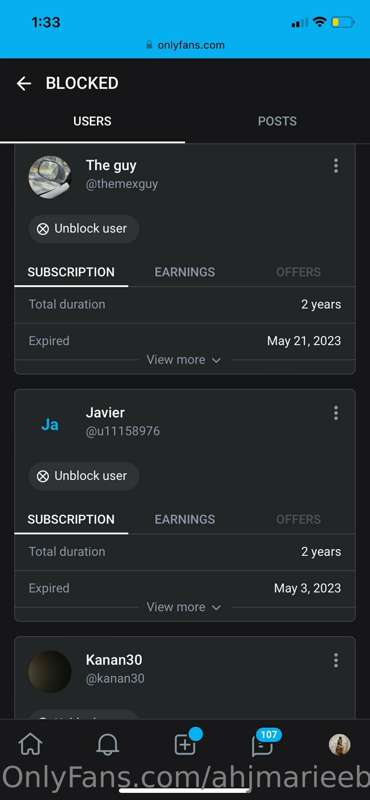The width and height of the screenshot is (370, 800).
Task: Expand View more under Javier
Action: 184,607
